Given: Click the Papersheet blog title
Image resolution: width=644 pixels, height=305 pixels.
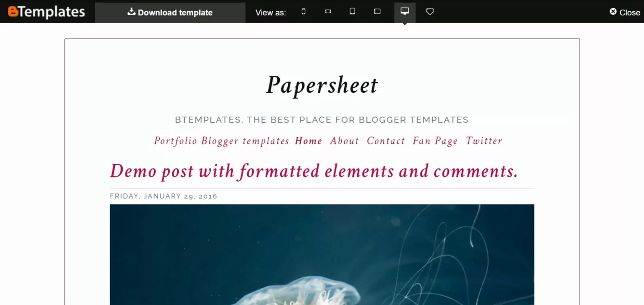Looking at the screenshot, I should [x=322, y=85].
